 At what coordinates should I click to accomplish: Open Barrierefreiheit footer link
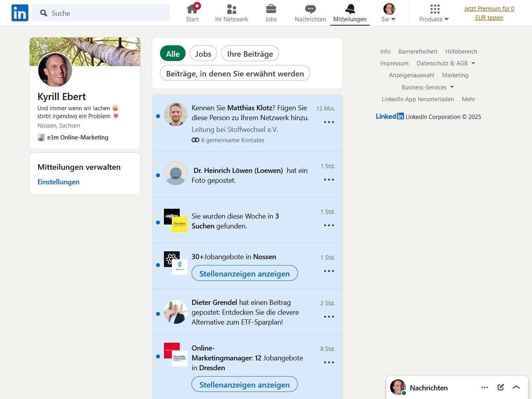coord(418,52)
